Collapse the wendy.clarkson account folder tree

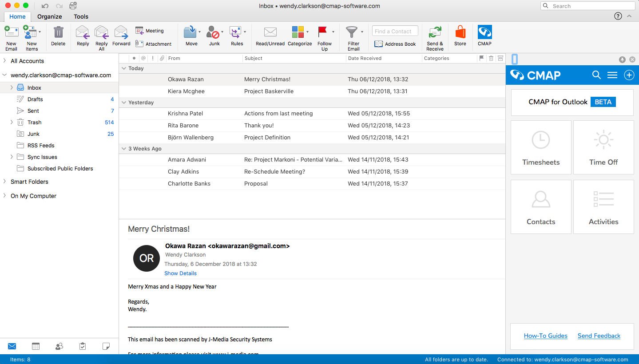click(4, 75)
